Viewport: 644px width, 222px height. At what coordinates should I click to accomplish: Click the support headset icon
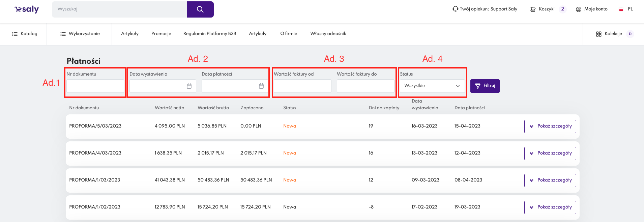[455, 9]
